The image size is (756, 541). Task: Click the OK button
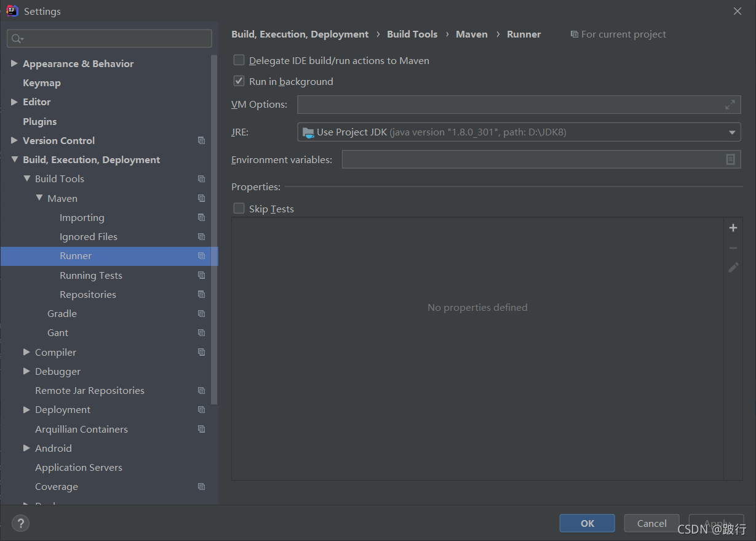pyautogui.click(x=587, y=523)
